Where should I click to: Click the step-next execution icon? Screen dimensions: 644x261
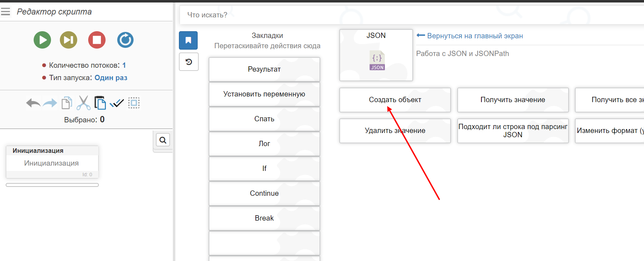pos(68,40)
